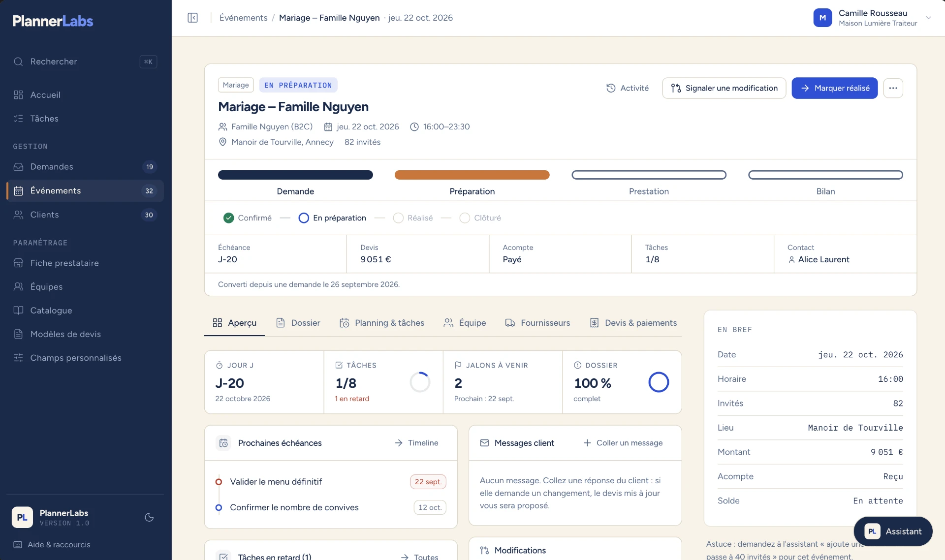Select the Réalisé status radio
The image size is (945, 560).
(398, 218)
